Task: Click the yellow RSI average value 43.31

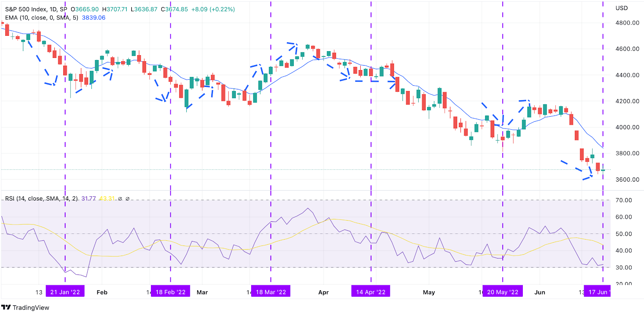Action: (x=107, y=198)
